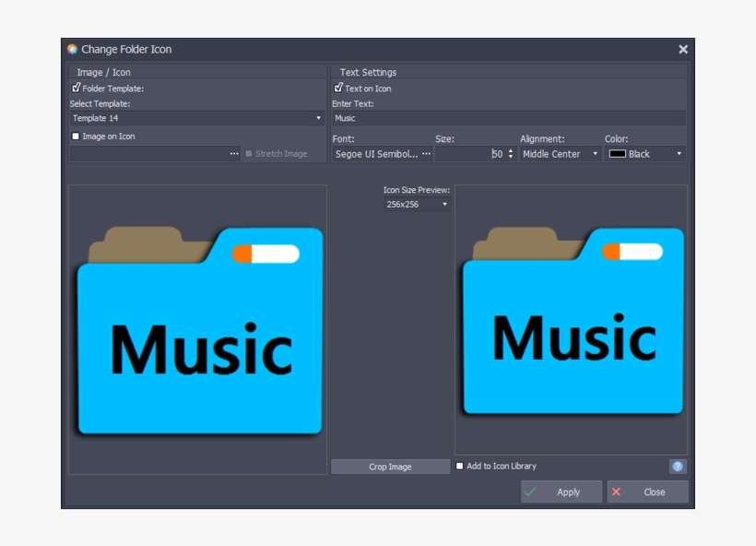Click the Crop Image button

tap(390, 467)
